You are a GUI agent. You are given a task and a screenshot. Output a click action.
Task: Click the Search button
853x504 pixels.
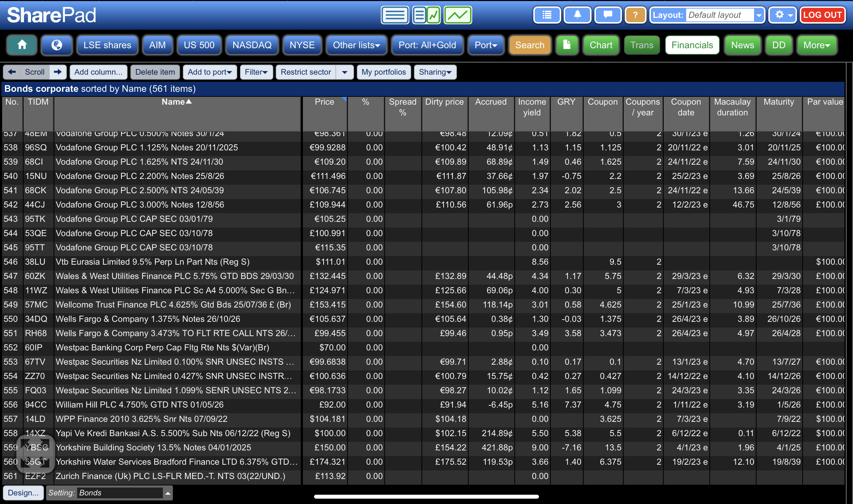pos(530,45)
